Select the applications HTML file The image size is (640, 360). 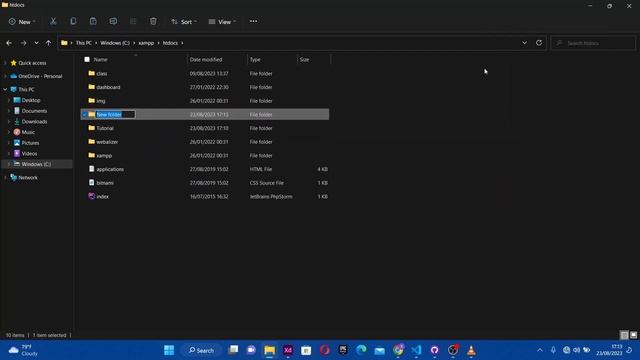[x=110, y=169]
